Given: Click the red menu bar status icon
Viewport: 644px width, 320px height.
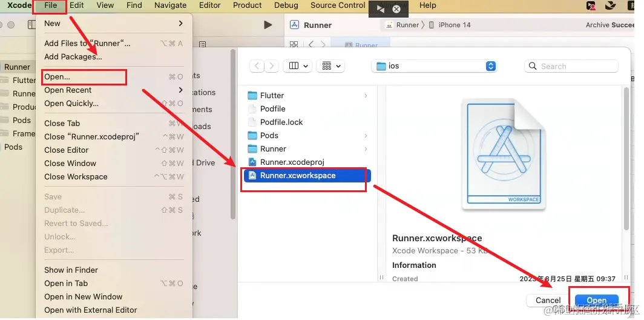Looking at the screenshot, I should pos(591,6).
